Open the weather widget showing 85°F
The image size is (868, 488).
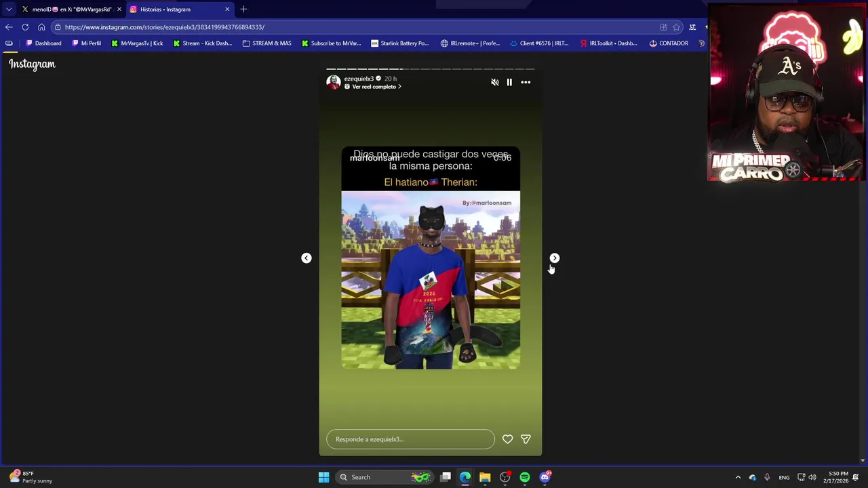click(31, 477)
